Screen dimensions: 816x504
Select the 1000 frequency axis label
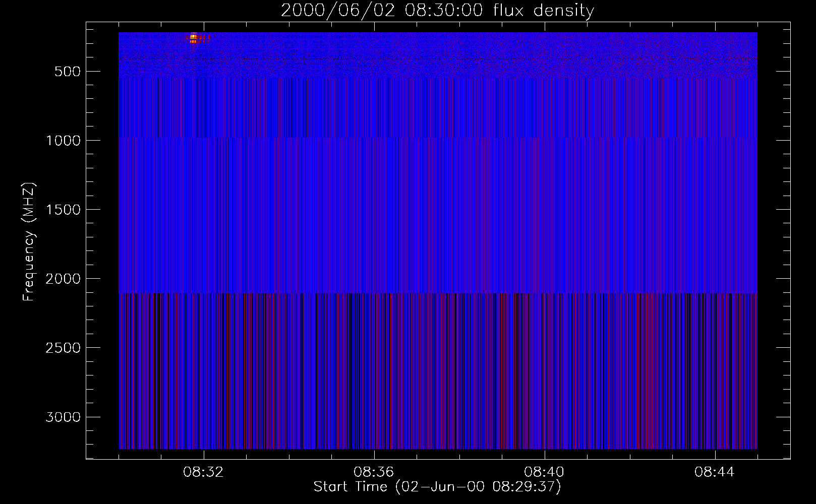pos(63,141)
